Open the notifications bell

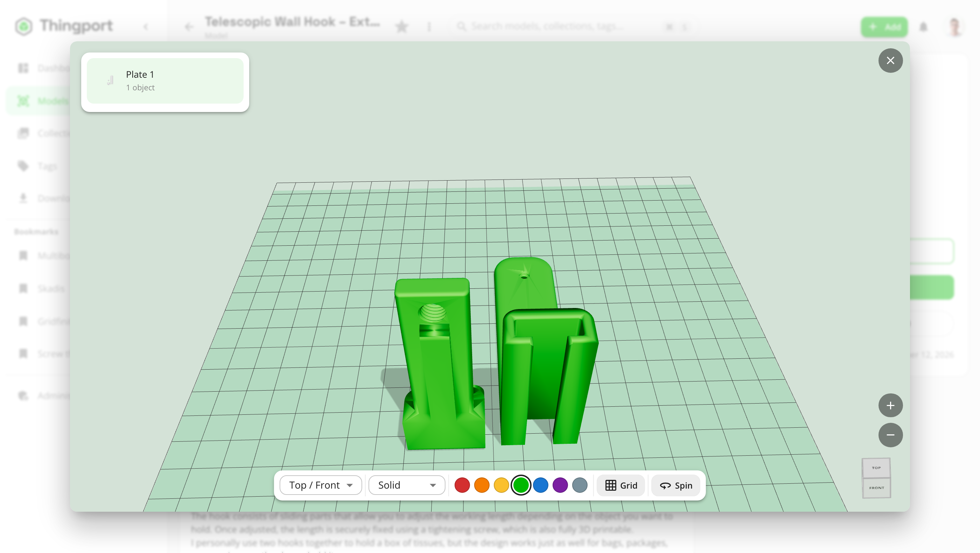tap(923, 27)
